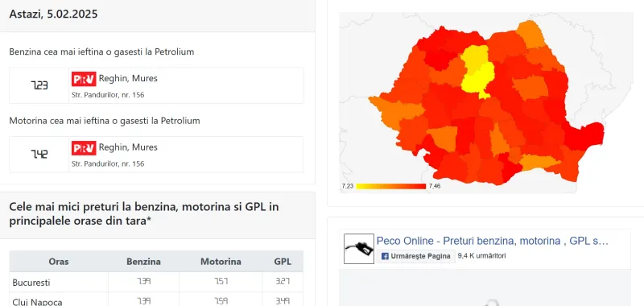Click Reghin, Mures under cheapest motorina
The width and height of the screenshot is (644, 306).
pyautogui.click(x=128, y=147)
